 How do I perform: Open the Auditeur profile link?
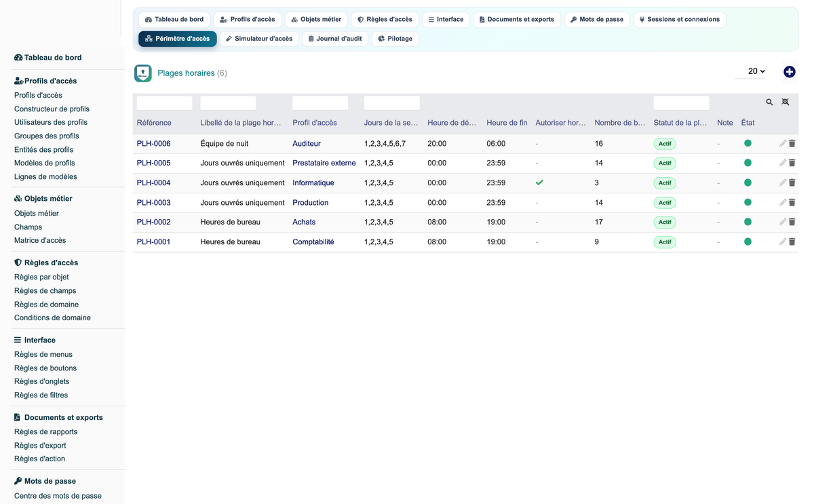(307, 144)
